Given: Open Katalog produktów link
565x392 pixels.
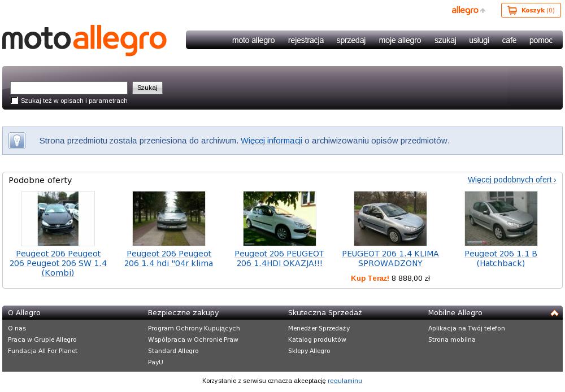Looking at the screenshot, I should point(317,339).
